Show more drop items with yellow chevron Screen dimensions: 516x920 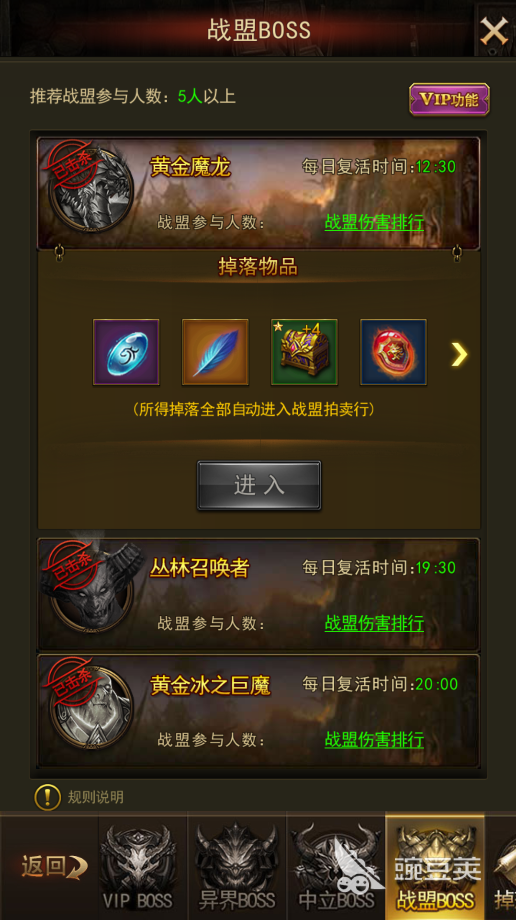[459, 354]
